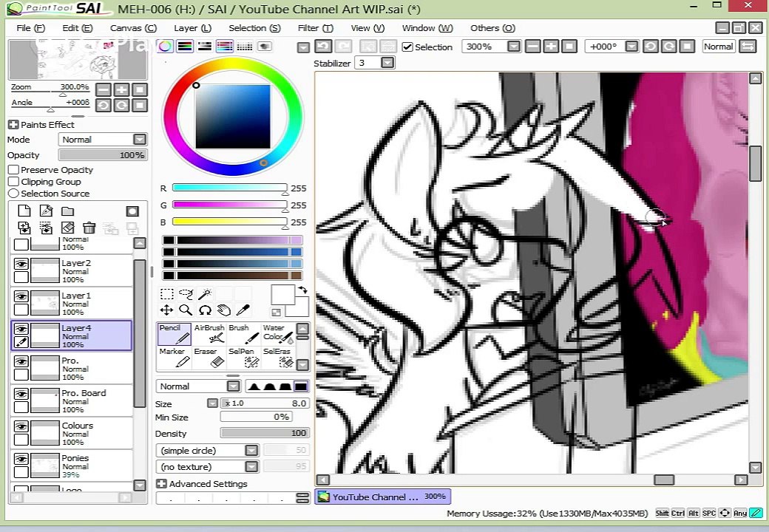Hide the Colours layer
This screenshot has width=769, height=532.
21,426
